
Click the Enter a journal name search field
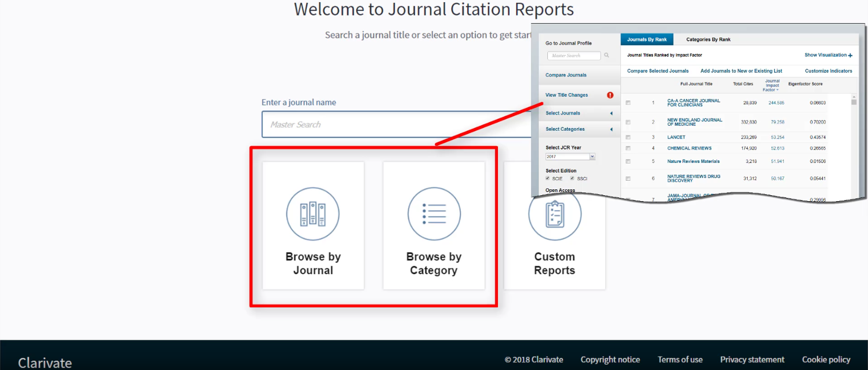[x=397, y=125]
